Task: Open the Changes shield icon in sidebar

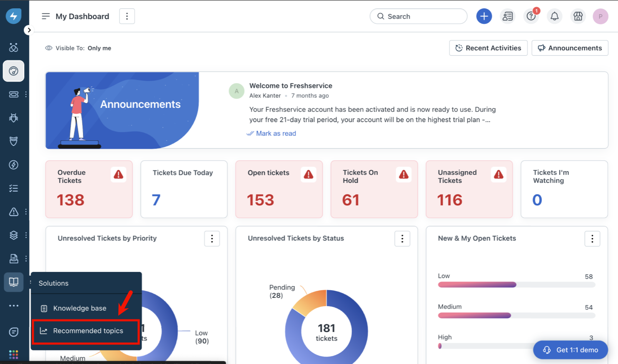Action: coord(14,141)
